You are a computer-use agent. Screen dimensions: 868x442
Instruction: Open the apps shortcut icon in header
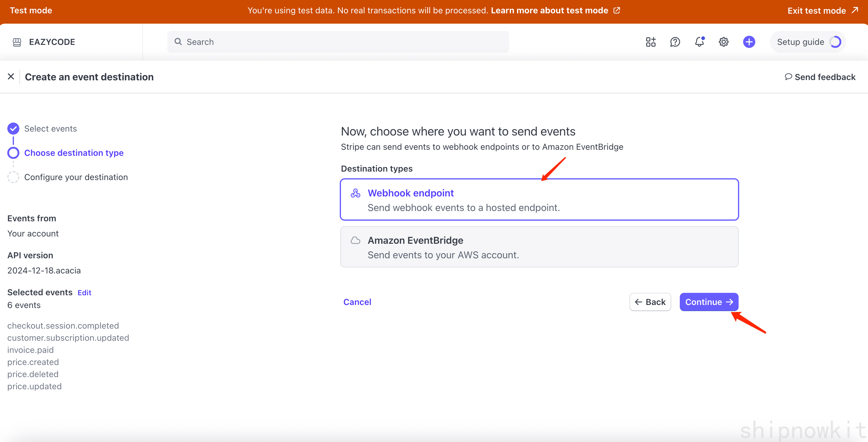tap(650, 42)
